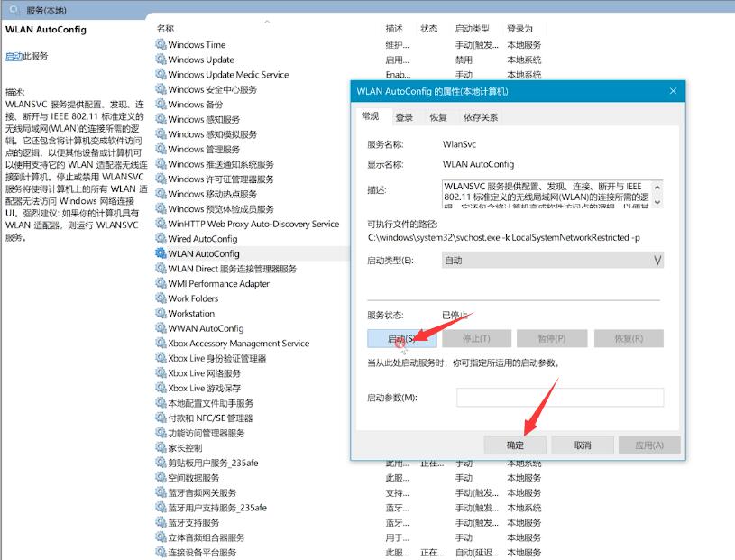This screenshot has height=560, width=735.
Task: Click the Windows 推送通知系统服务 icon
Action: 161,164
